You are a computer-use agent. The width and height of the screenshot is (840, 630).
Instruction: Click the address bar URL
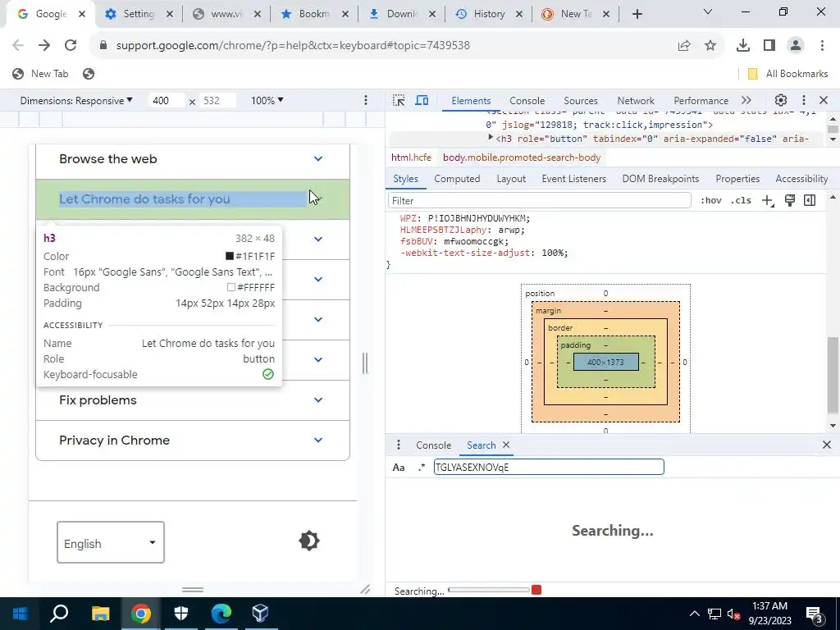(x=293, y=46)
